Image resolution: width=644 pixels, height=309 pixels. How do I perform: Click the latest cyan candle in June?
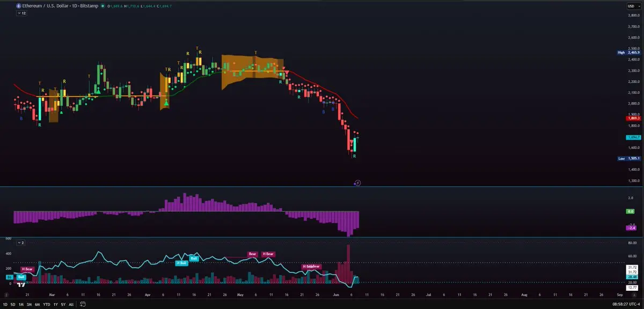click(x=355, y=145)
